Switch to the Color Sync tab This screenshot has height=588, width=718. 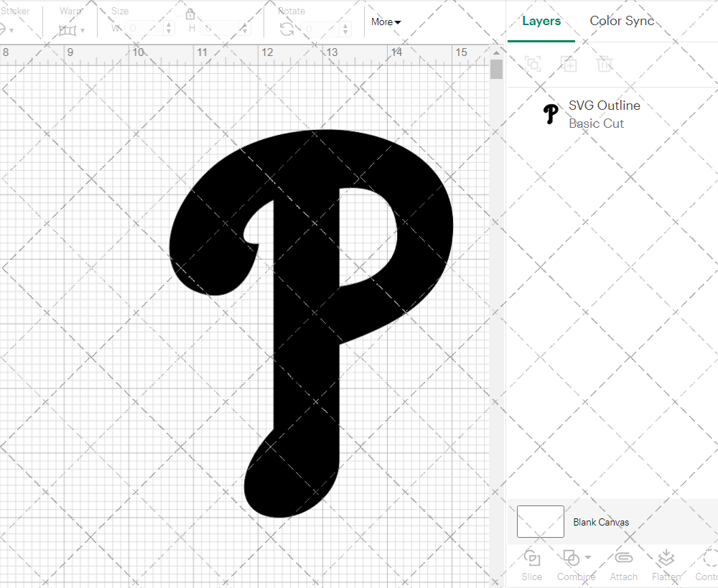coord(622,21)
